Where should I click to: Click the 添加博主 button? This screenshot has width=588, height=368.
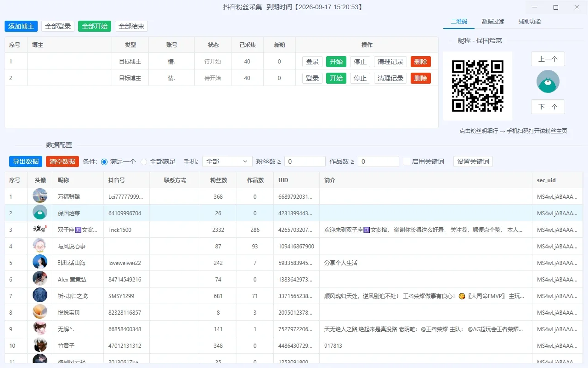[x=21, y=26]
